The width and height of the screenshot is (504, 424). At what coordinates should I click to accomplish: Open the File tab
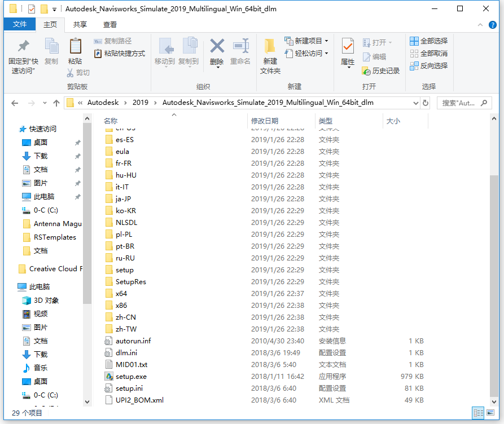pos(20,24)
